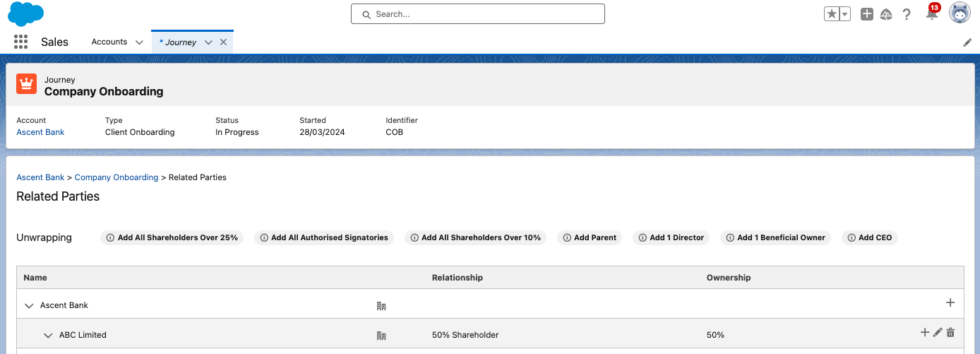Click the 50% Shareholder relationship cell
Viewport: 980px width, 354px height.
tap(465, 335)
